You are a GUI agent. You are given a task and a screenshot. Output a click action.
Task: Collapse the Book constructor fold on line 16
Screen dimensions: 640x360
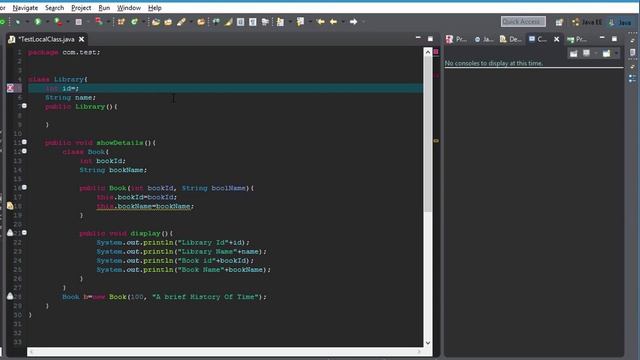click(x=24, y=187)
